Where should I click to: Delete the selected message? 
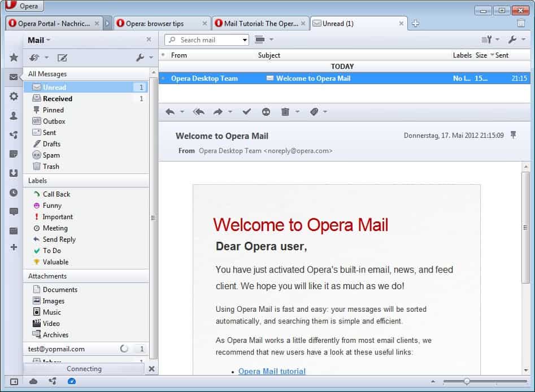[x=285, y=112]
